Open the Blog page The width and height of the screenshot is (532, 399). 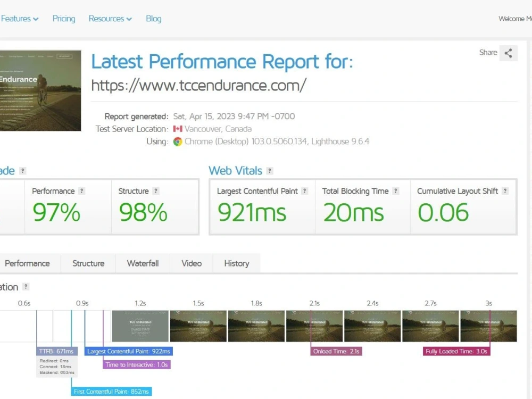tap(154, 19)
